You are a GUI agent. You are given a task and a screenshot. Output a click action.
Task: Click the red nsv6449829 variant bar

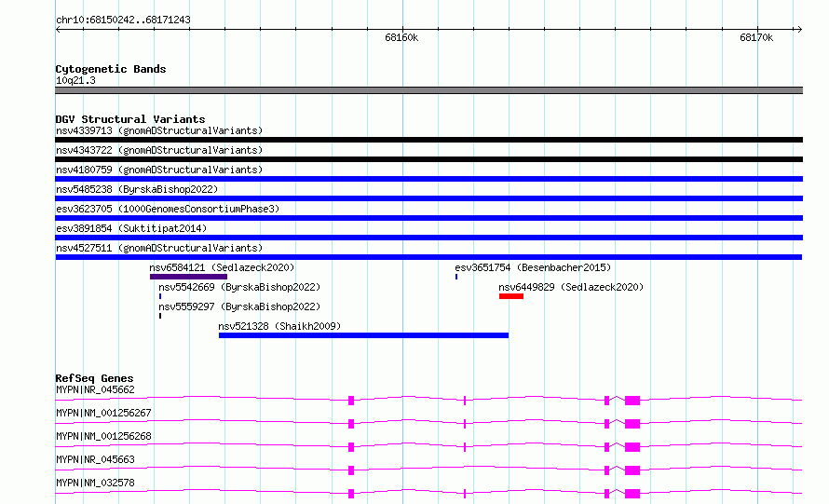point(511,296)
